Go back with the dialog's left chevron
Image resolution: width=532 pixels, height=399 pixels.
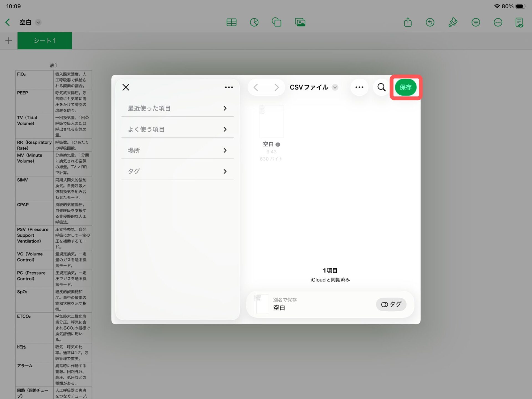click(256, 87)
